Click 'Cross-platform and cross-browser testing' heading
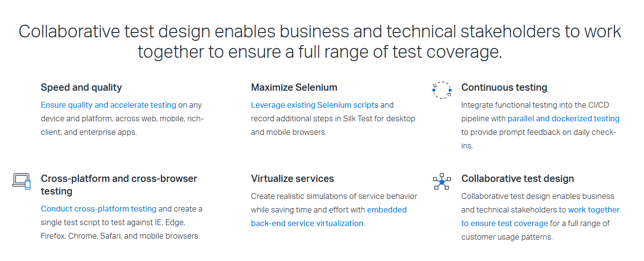 click(119, 185)
